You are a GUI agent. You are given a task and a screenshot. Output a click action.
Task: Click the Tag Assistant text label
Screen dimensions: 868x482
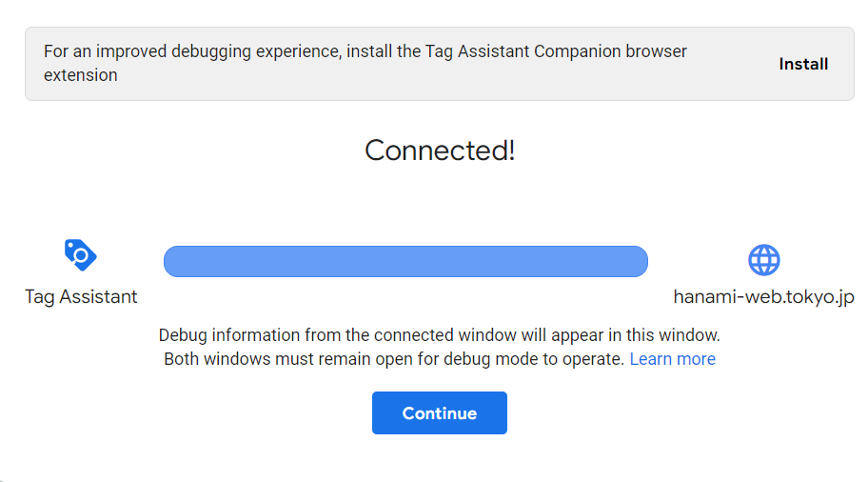point(81,296)
